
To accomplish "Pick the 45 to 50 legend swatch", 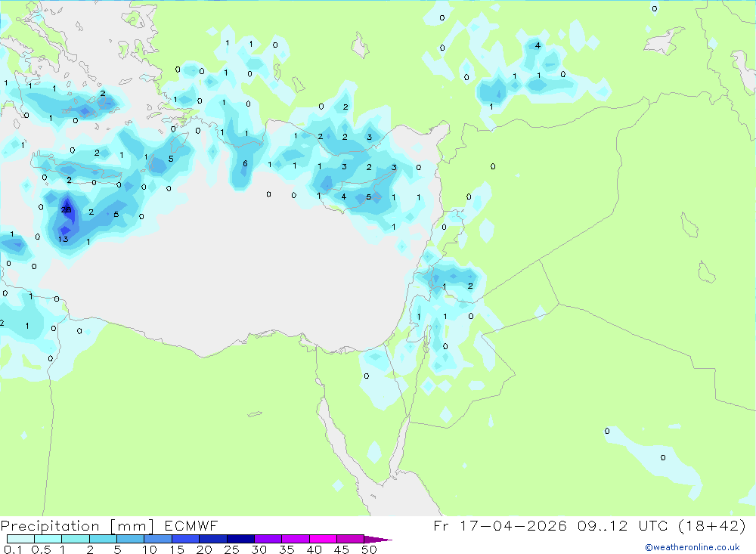I will click(350, 539).
